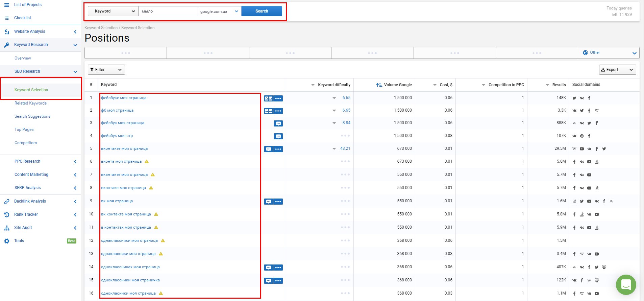Image resolution: width=644 pixels, height=301 pixels.
Task: Click the comment icon for 'вк моя страница'
Action: coord(269,202)
